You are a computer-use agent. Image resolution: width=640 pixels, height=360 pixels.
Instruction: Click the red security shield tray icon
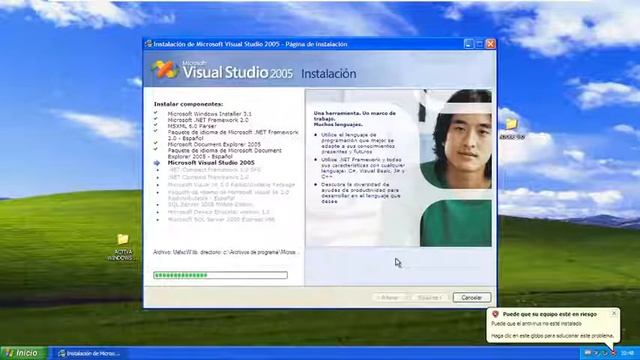tap(613, 353)
